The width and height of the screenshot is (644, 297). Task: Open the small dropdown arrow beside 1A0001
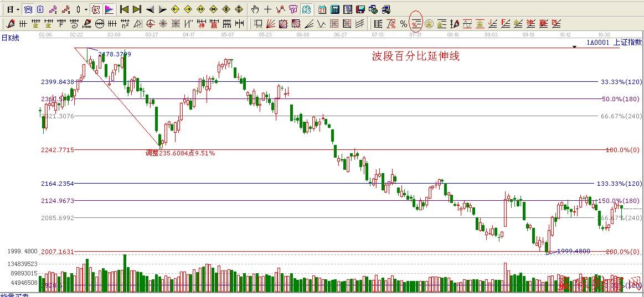574,47
